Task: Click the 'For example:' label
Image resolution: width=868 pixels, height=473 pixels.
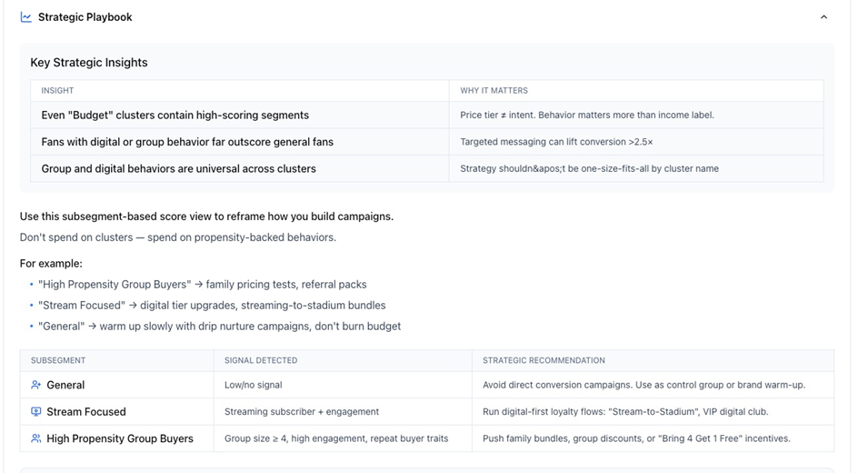Action: (51, 264)
